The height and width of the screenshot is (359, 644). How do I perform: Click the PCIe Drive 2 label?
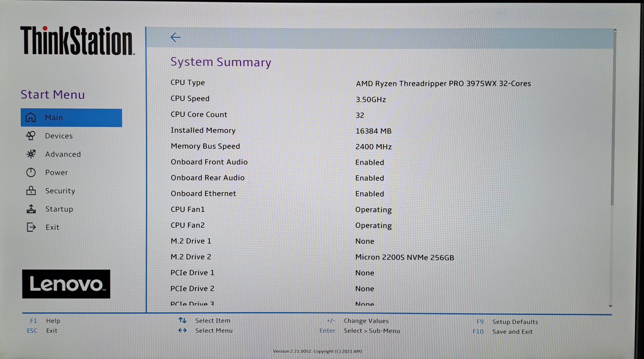(x=192, y=289)
